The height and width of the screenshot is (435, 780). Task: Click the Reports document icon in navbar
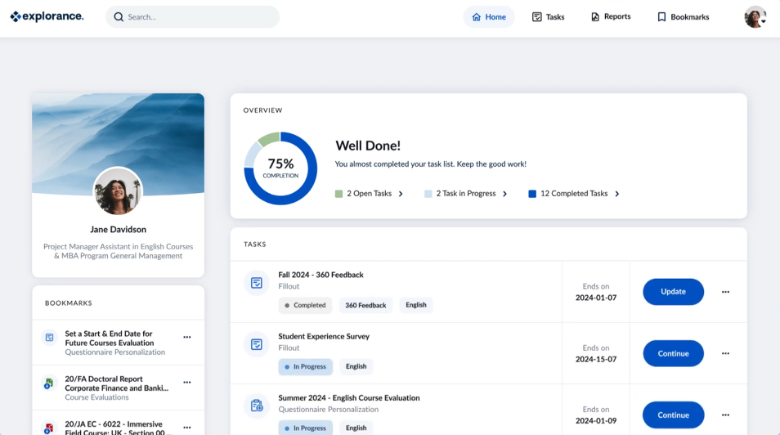click(595, 17)
